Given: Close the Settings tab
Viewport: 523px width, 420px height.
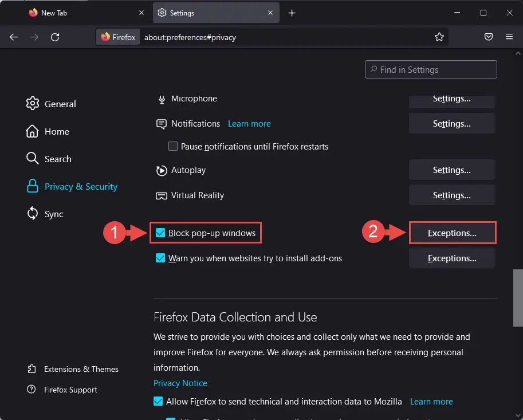Looking at the screenshot, I should [x=270, y=13].
